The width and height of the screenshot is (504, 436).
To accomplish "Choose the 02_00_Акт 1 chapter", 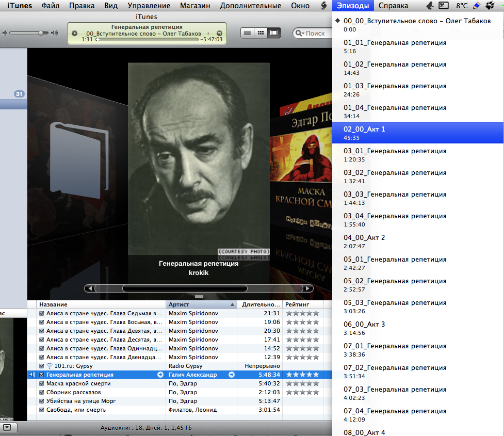I will (418, 133).
